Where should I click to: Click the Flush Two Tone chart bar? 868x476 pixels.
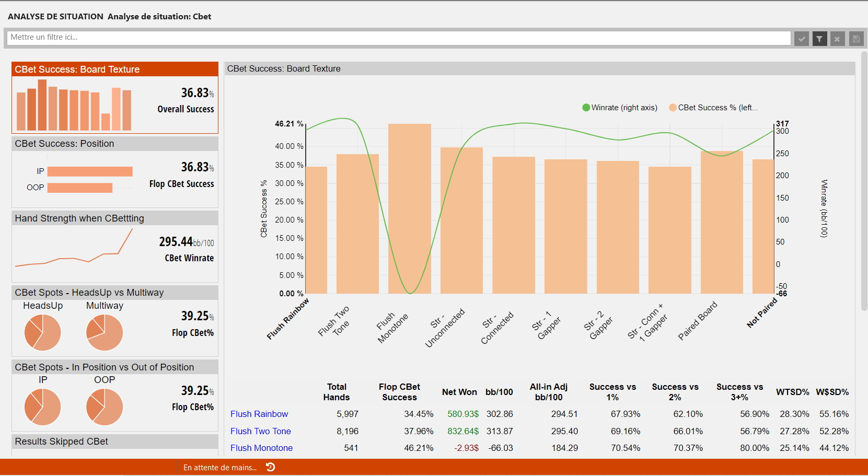357,224
